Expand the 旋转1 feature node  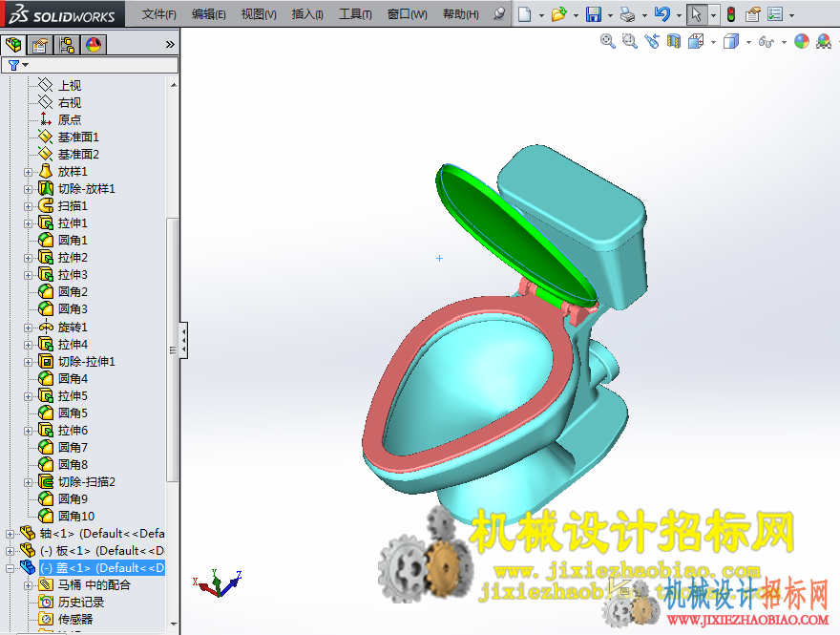pos(28,328)
